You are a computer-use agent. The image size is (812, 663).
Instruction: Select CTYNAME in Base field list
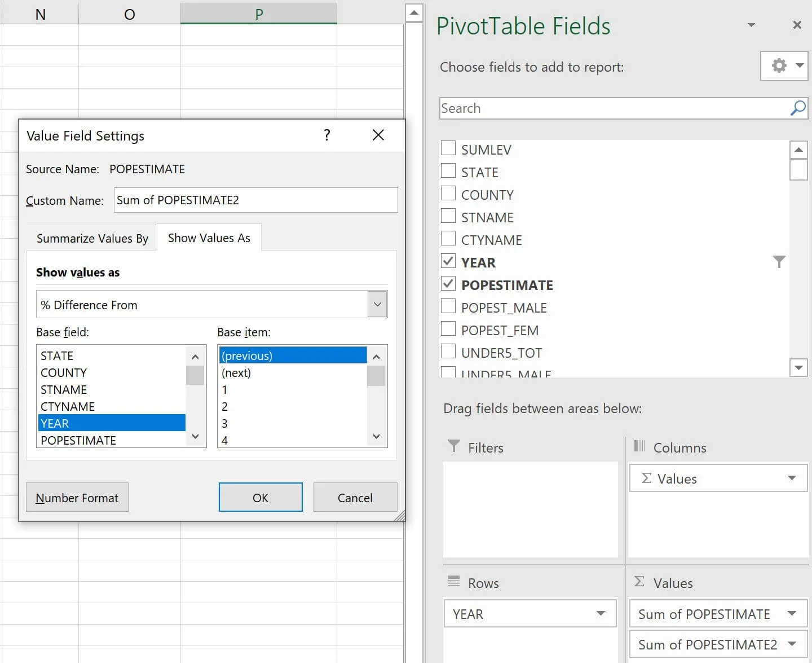point(112,406)
